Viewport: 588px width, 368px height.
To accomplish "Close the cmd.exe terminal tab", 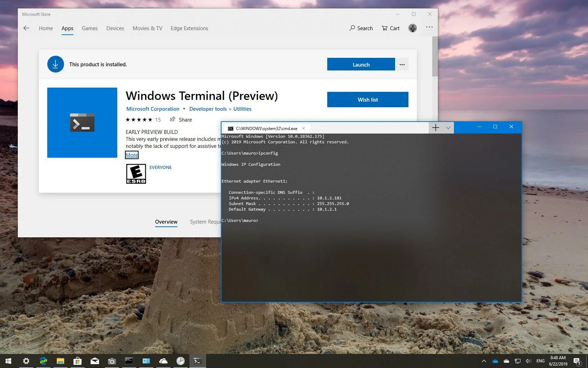I will coord(303,128).
